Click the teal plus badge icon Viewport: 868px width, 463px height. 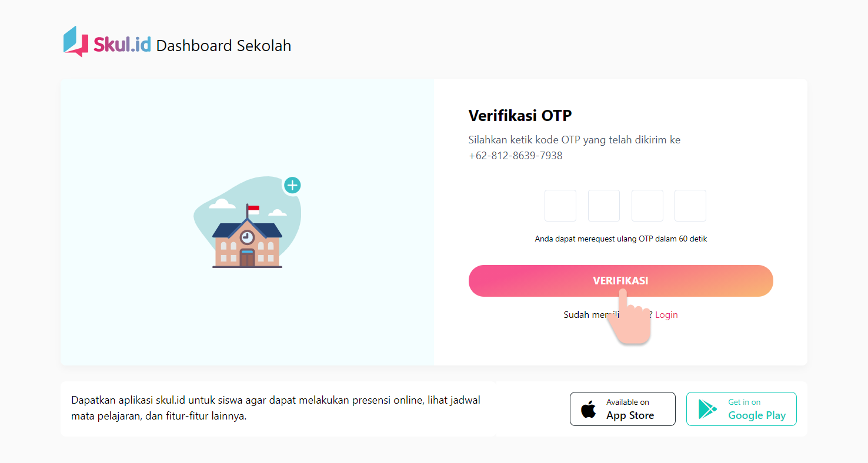tap(292, 186)
